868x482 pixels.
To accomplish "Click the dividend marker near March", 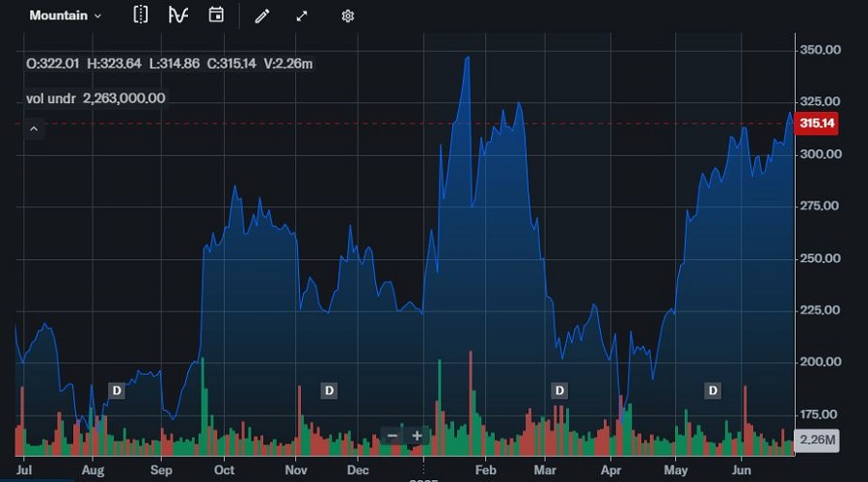I will click(559, 390).
